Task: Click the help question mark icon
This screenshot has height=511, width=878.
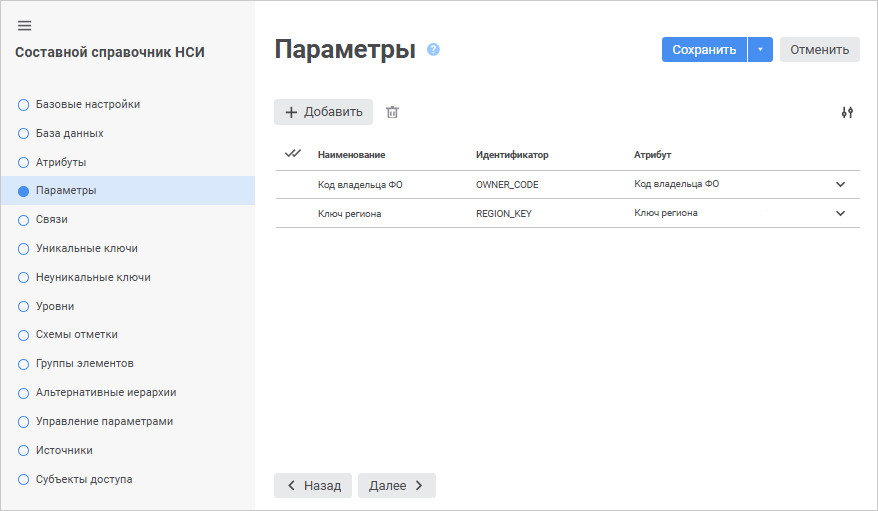Action: click(433, 50)
